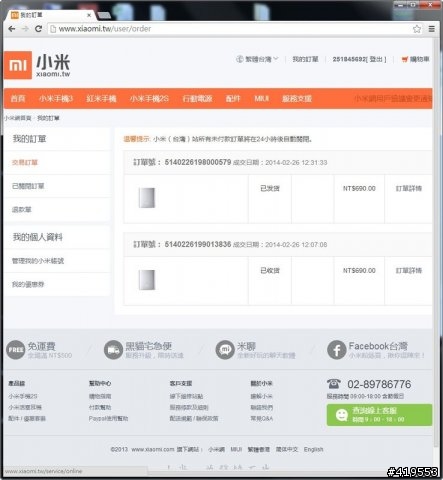
Task: Select 已關閉訂單 in the sidebar
Action: [x=28, y=186]
